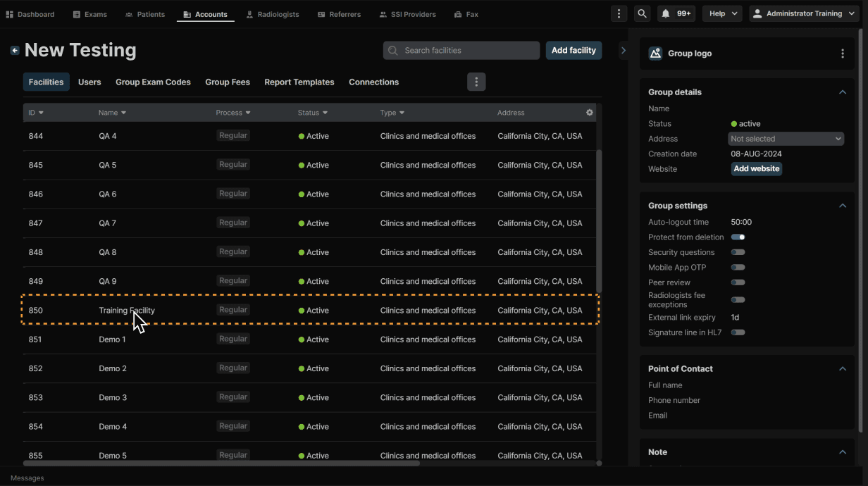Select the Training Facility row name
The height and width of the screenshot is (486, 868).
click(x=127, y=311)
